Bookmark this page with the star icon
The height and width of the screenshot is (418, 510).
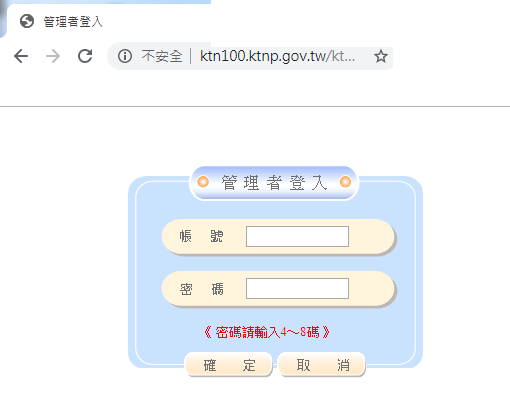[381, 56]
